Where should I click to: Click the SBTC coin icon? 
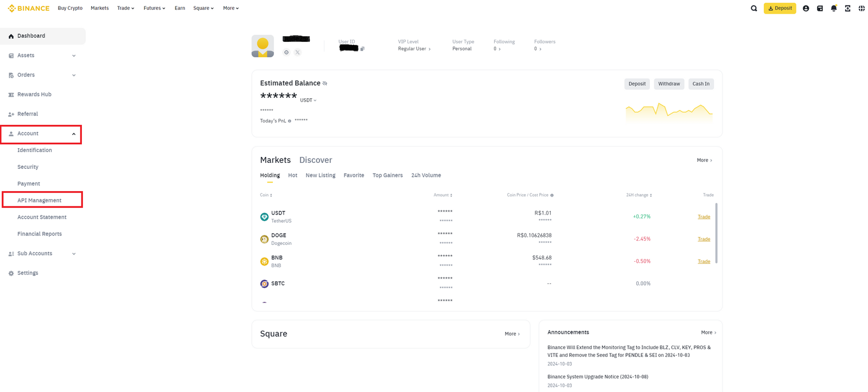tap(264, 283)
